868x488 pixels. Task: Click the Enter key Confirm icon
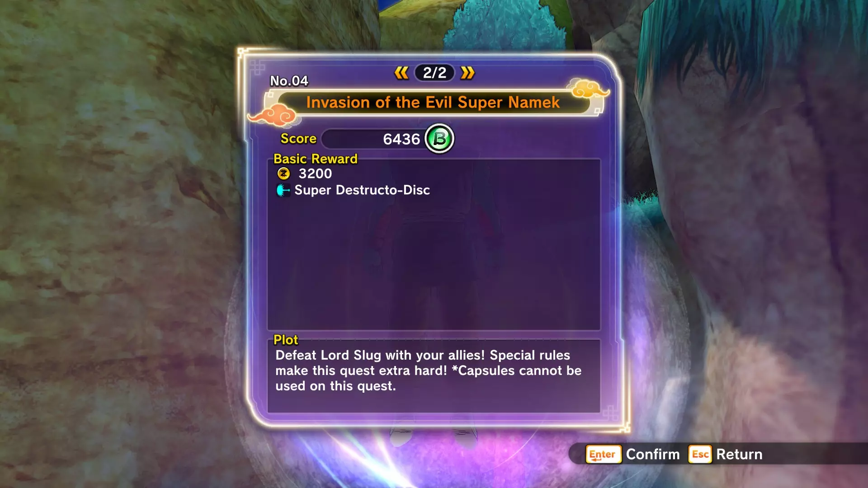click(x=603, y=454)
